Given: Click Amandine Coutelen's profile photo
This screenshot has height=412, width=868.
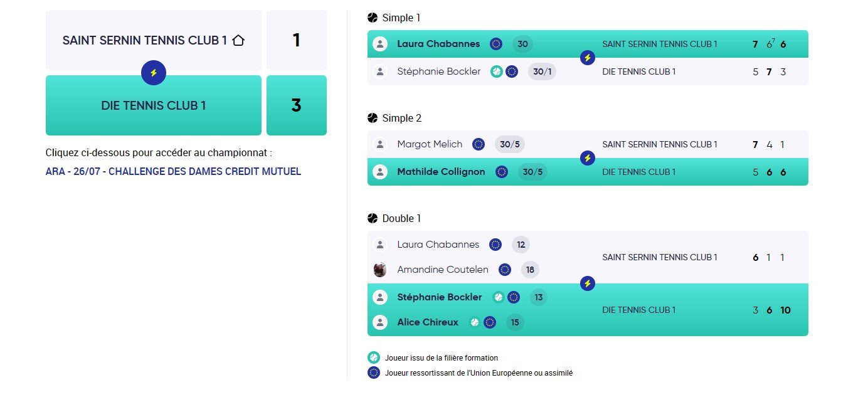Looking at the screenshot, I should 380,270.
